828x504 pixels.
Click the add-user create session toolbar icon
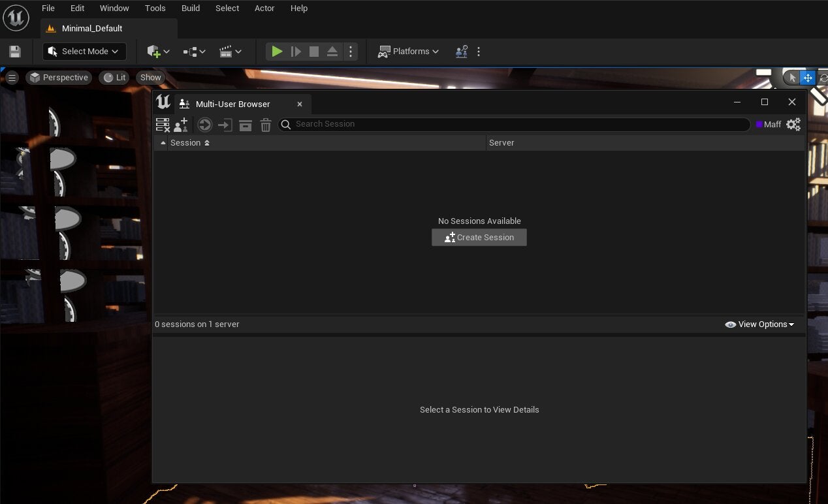tap(181, 125)
